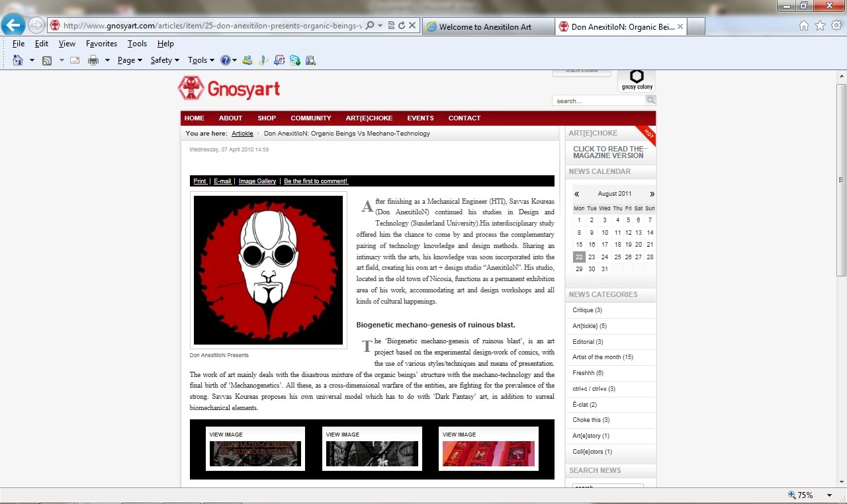Click the Don AnexitiloN skull portrait image
847x504 pixels.
268,270
